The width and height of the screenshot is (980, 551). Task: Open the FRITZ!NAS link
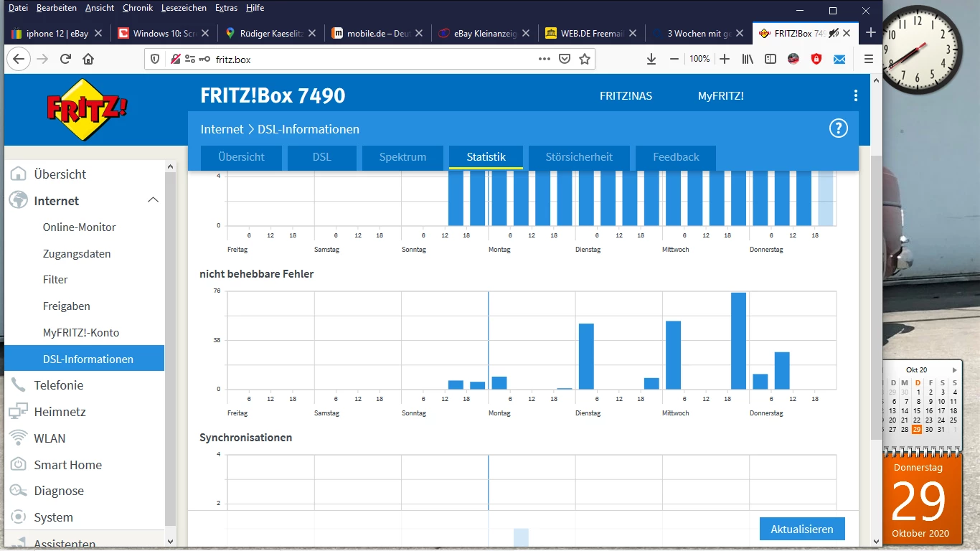626,96
